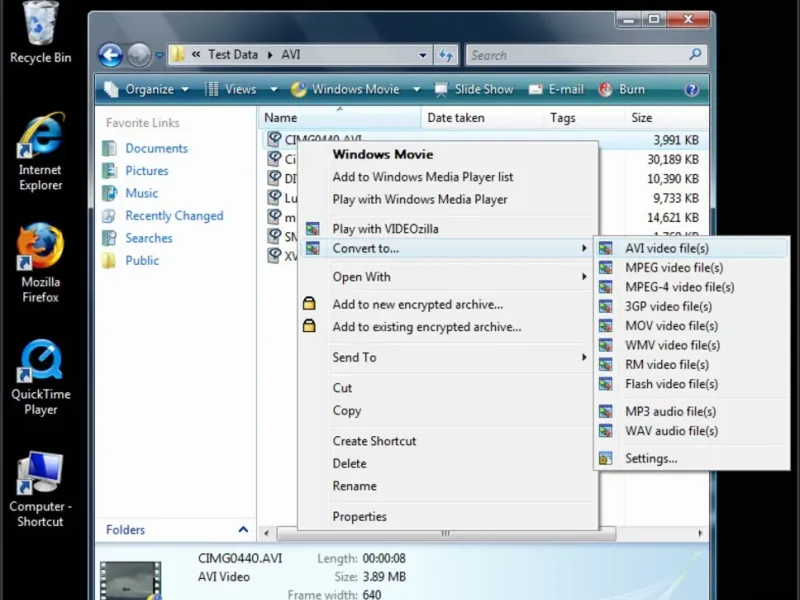Launch the Mozilla Firefox desktop icon
This screenshot has width=800, height=600.
(x=40, y=248)
